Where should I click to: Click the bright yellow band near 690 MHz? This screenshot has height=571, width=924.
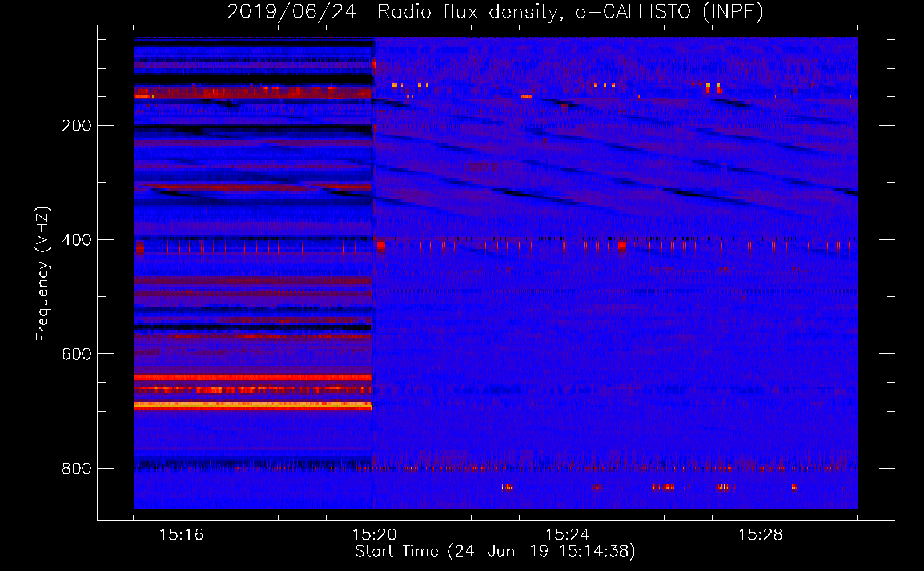pos(253,405)
